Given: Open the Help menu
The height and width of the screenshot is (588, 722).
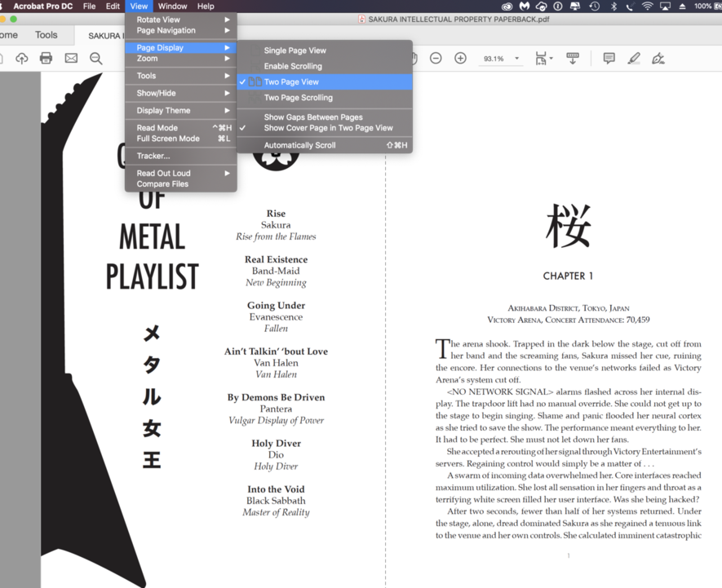Looking at the screenshot, I should tap(206, 6).
